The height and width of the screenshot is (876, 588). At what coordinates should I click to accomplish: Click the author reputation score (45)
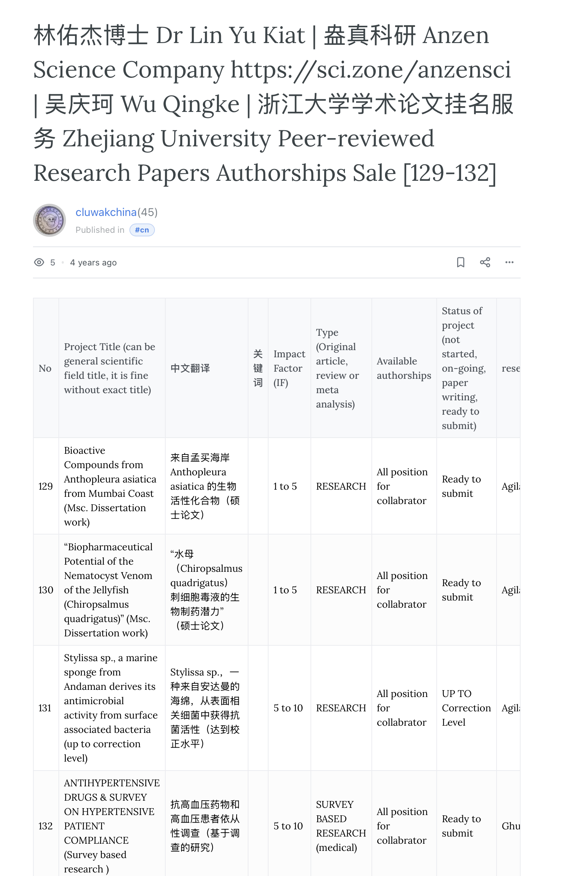pyautogui.click(x=148, y=212)
